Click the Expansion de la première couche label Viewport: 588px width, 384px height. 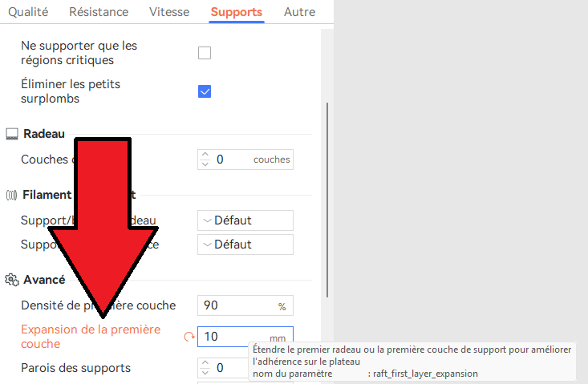(91, 337)
